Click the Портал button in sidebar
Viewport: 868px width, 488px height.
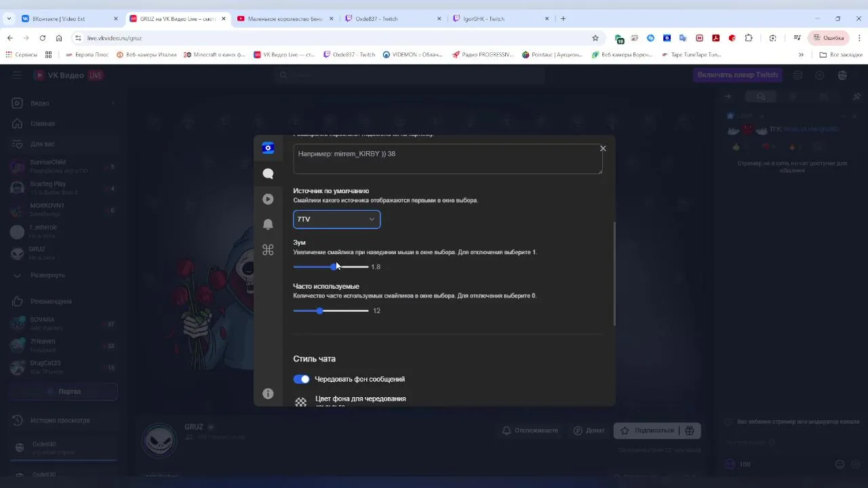[64, 391]
